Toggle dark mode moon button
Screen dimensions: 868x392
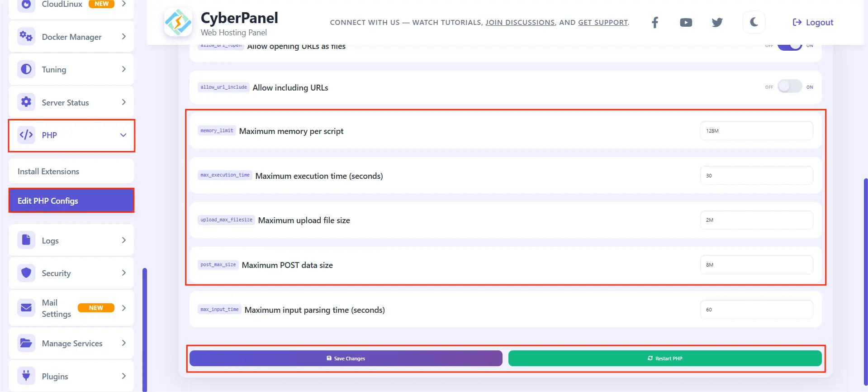pyautogui.click(x=754, y=22)
